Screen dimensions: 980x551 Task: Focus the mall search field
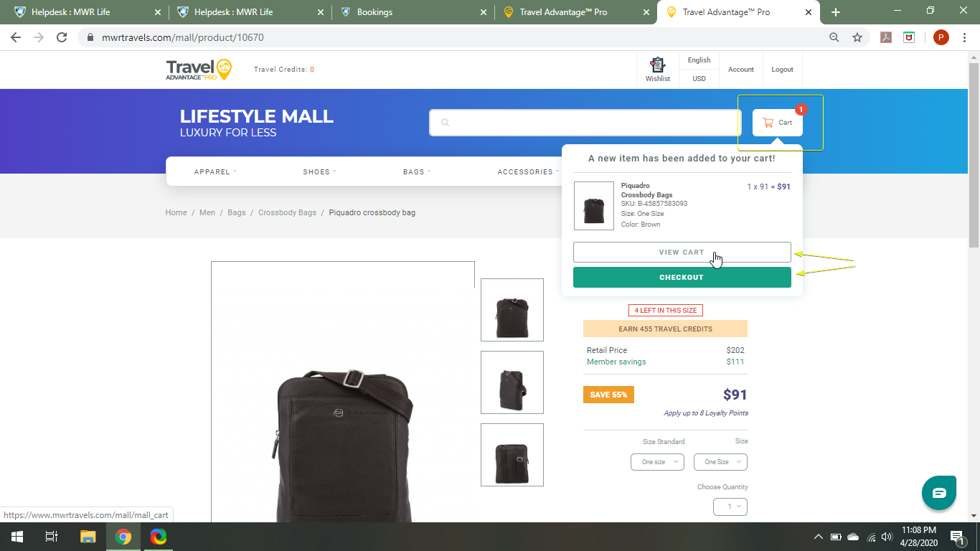[x=585, y=123]
